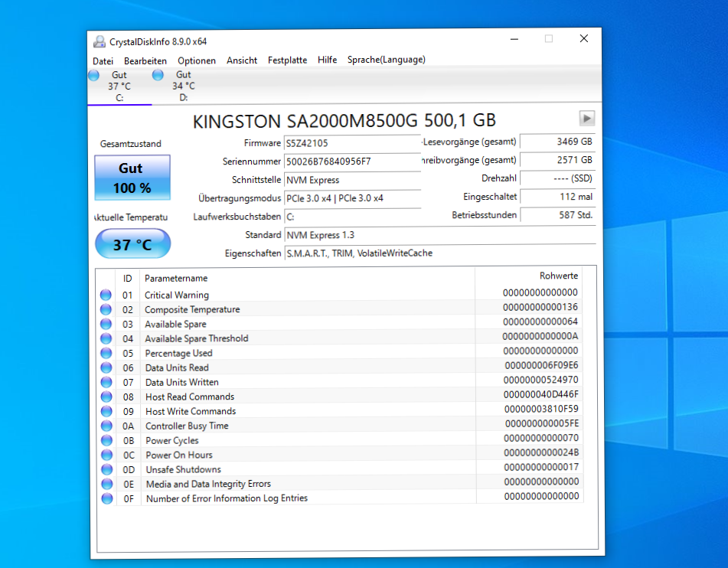Select the Power Cycles parameter text
Image resolution: width=728 pixels, height=568 pixels.
(x=171, y=440)
